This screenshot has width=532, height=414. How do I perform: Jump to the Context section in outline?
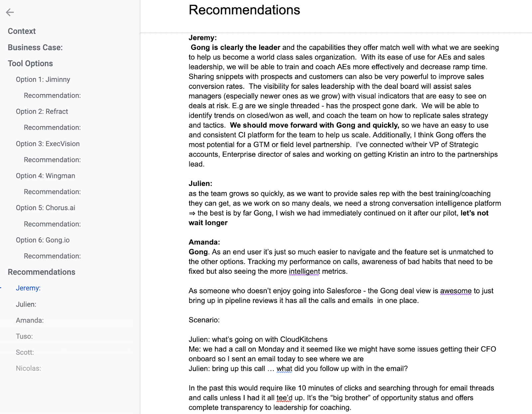coord(22,31)
